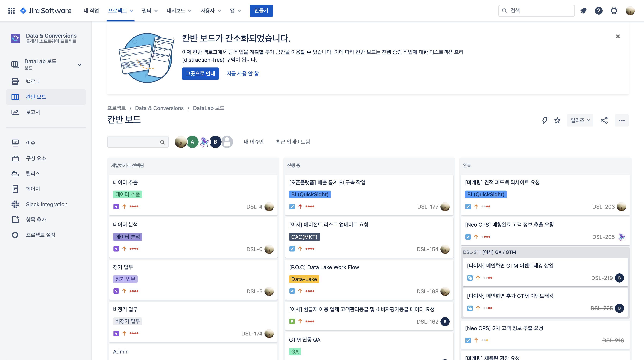Open the 대시보드 menu
Screen dimensions: 644x360
[178, 11]
